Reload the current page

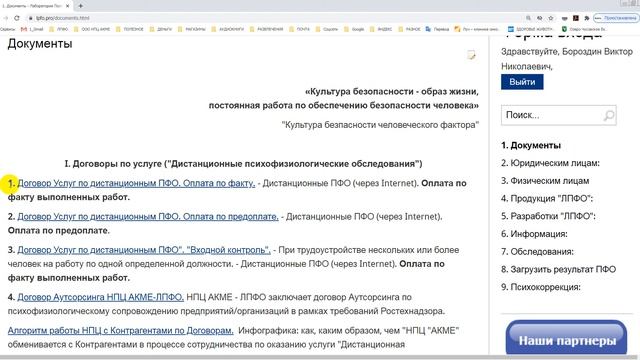tap(17, 18)
